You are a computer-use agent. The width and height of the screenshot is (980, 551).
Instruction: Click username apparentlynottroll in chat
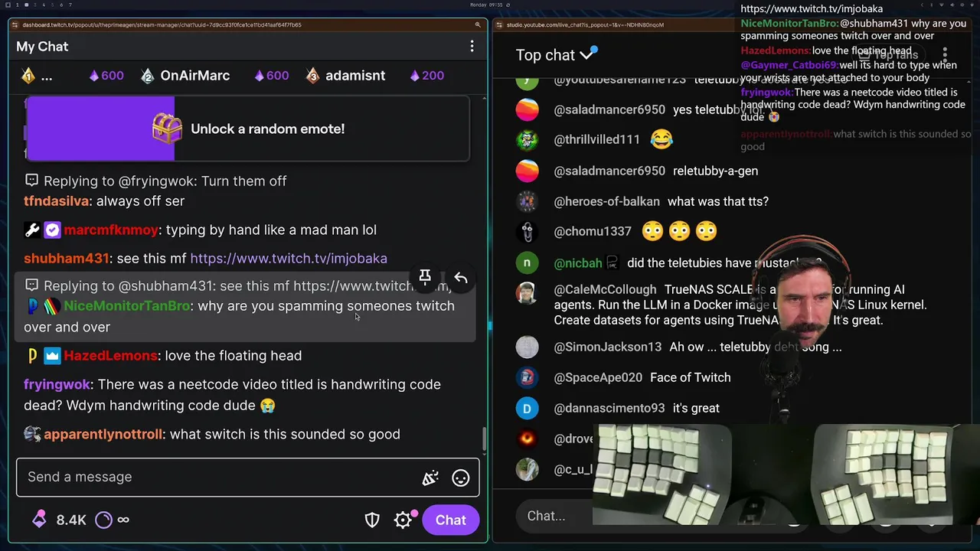click(103, 434)
